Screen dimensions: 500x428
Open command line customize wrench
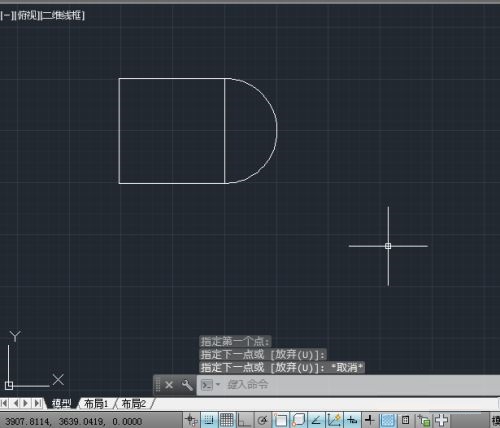[187, 385]
